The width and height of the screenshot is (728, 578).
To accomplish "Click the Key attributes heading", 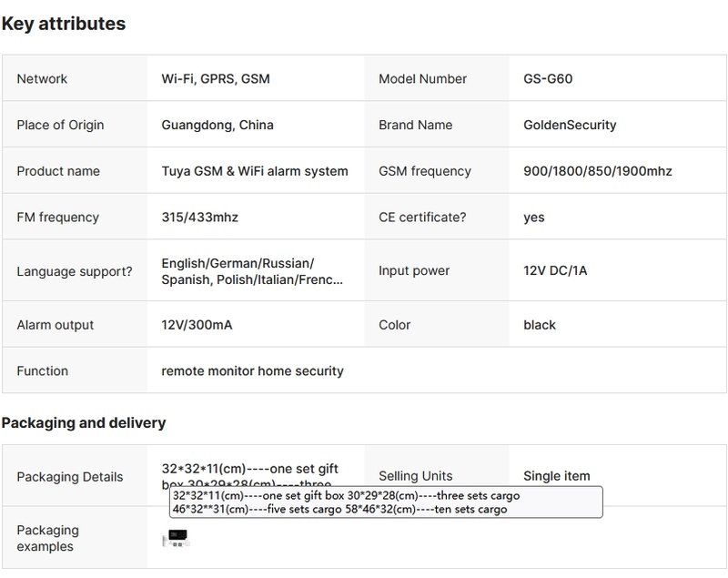I will point(64,24).
